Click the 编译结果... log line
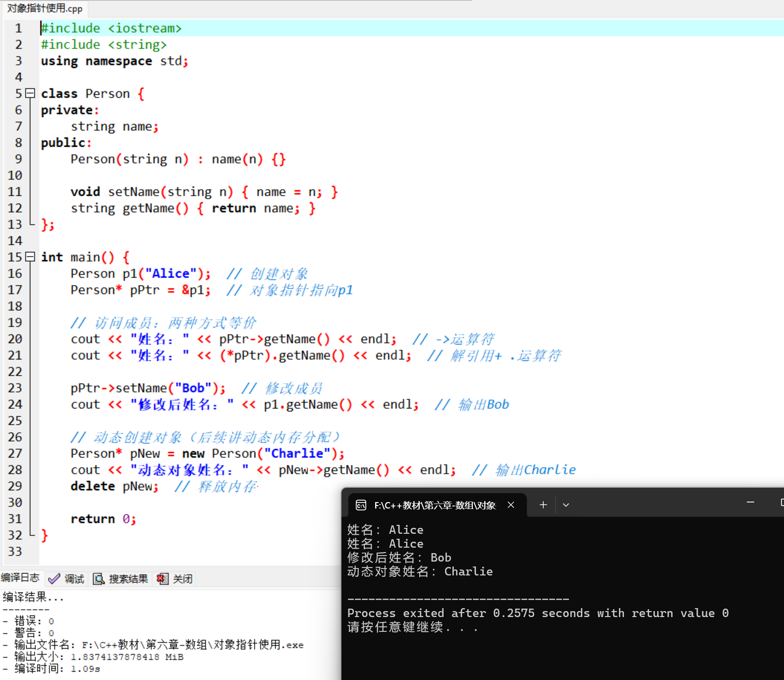 pos(34,597)
